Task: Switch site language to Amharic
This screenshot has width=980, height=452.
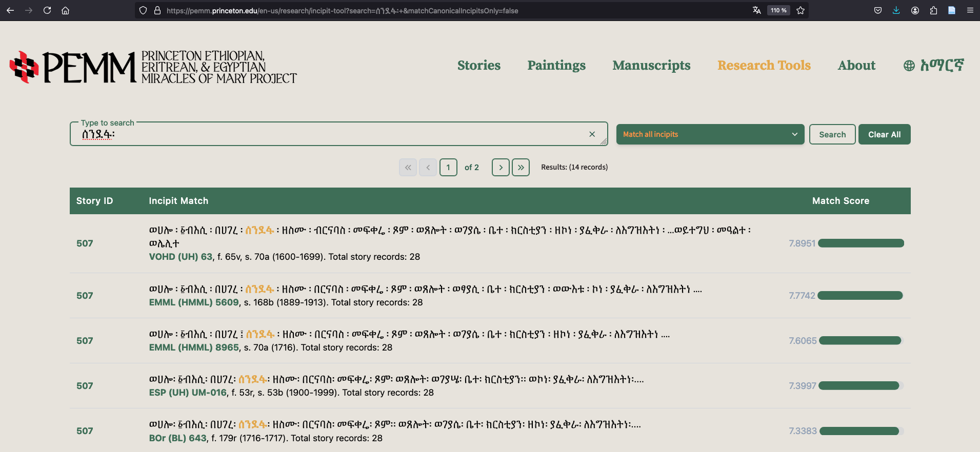Action: pos(934,66)
